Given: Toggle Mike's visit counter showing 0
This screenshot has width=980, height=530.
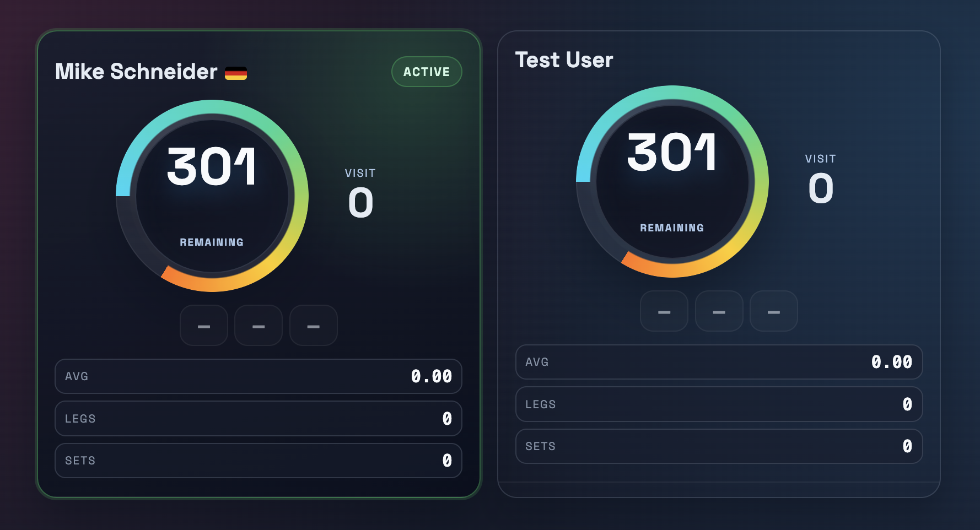Looking at the screenshot, I should 359,201.
